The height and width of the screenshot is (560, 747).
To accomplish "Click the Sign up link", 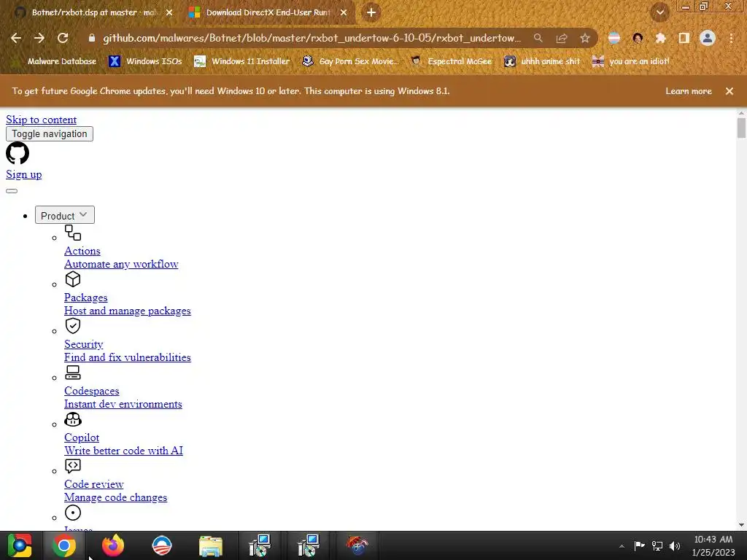I will click(24, 174).
